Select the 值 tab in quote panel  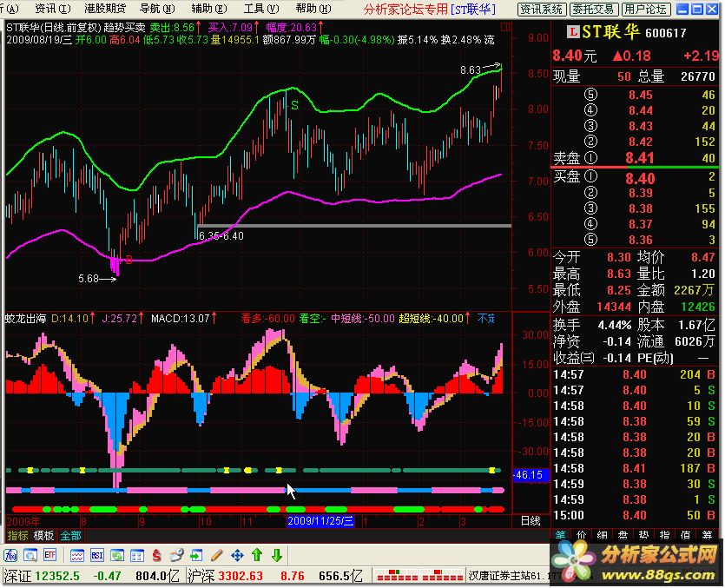[685, 535]
